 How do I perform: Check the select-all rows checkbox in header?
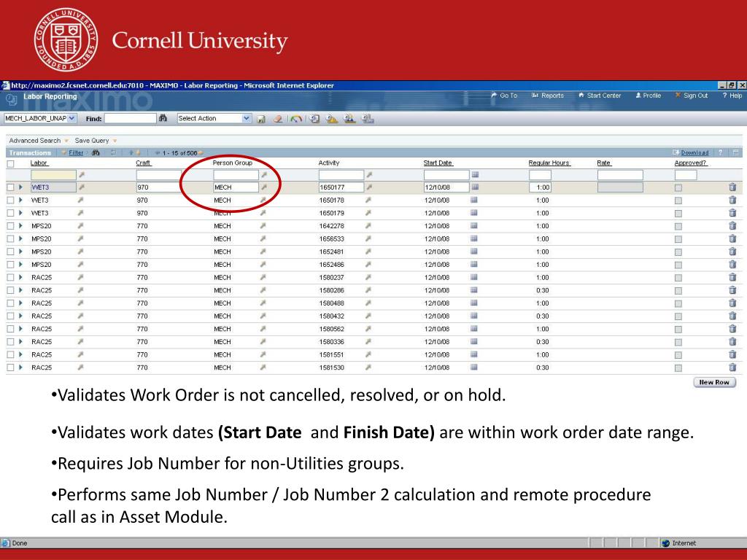(x=10, y=164)
